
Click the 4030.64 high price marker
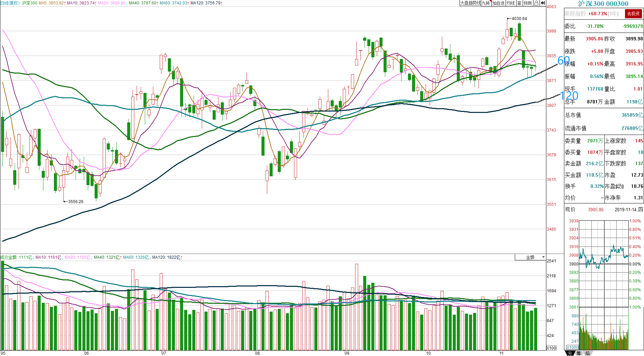coord(519,19)
